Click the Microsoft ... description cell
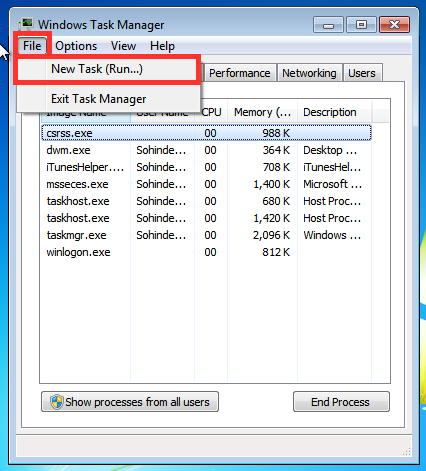Screen dimensions: 426x471 pyautogui.click(x=332, y=184)
